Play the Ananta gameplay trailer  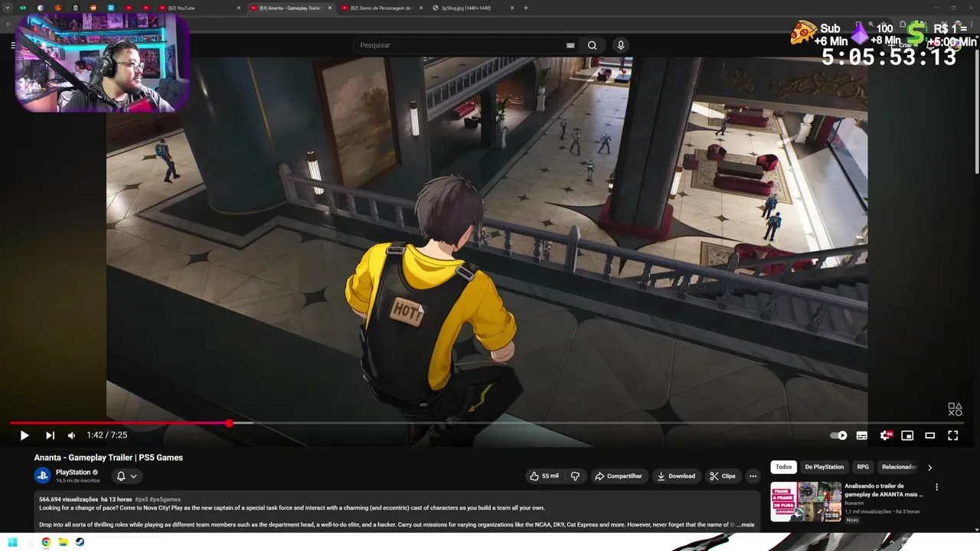click(24, 435)
